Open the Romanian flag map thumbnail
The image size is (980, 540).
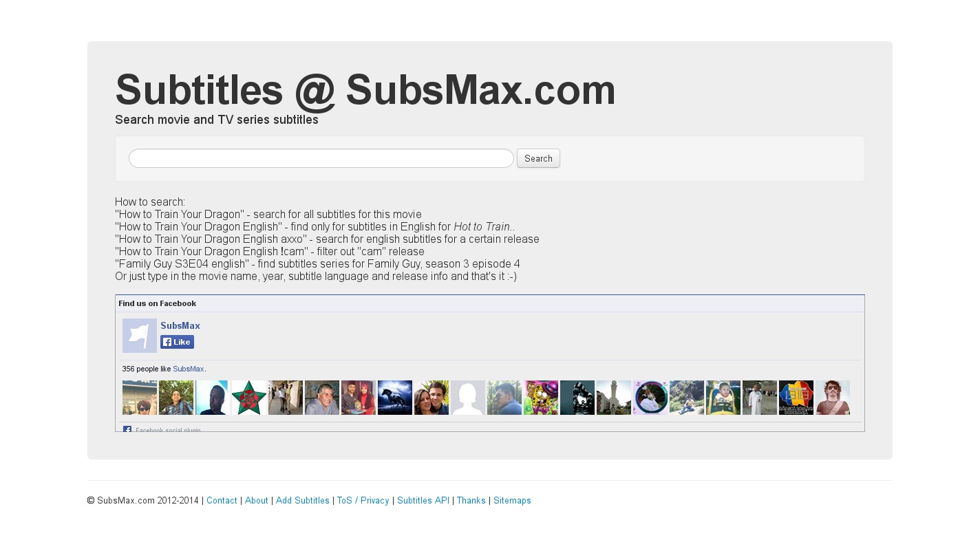pos(796,398)
